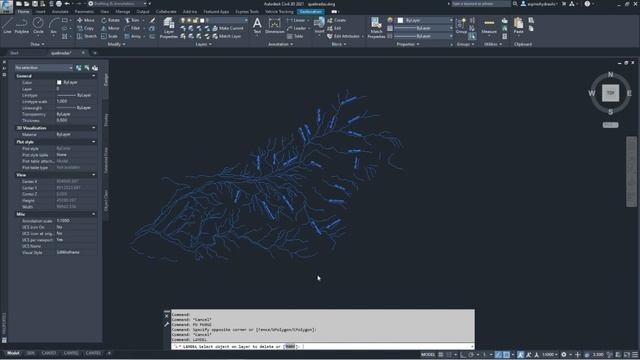The image size is (640, 360).
Task: Select the Polyline tool
Action: 22,26
